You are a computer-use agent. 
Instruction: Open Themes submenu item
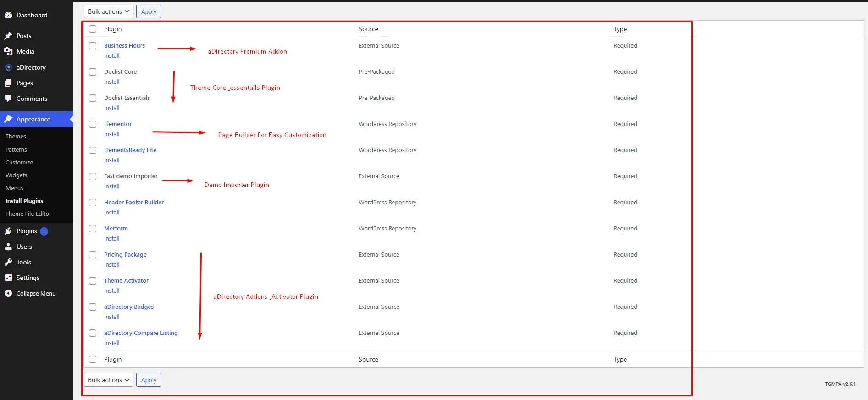click(16, 136)
